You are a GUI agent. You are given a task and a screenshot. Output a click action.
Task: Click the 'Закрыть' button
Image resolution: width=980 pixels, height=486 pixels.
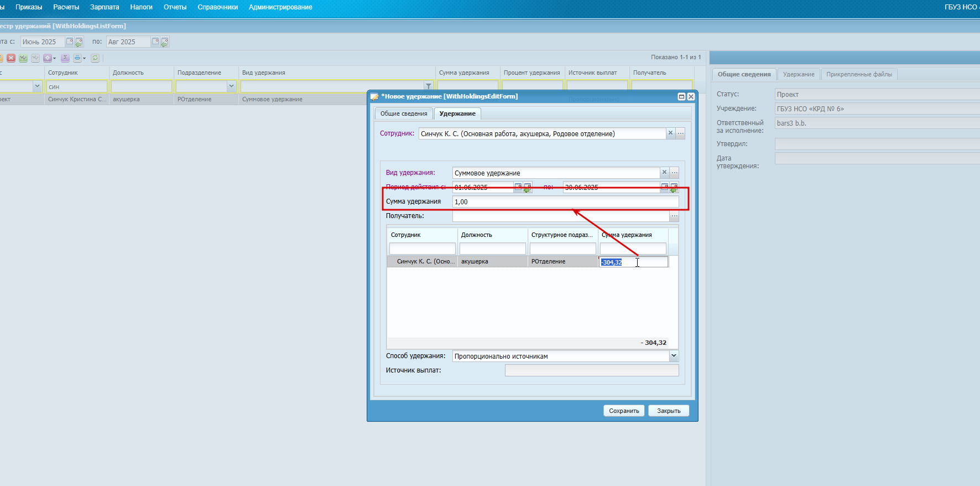coord(669,411)
